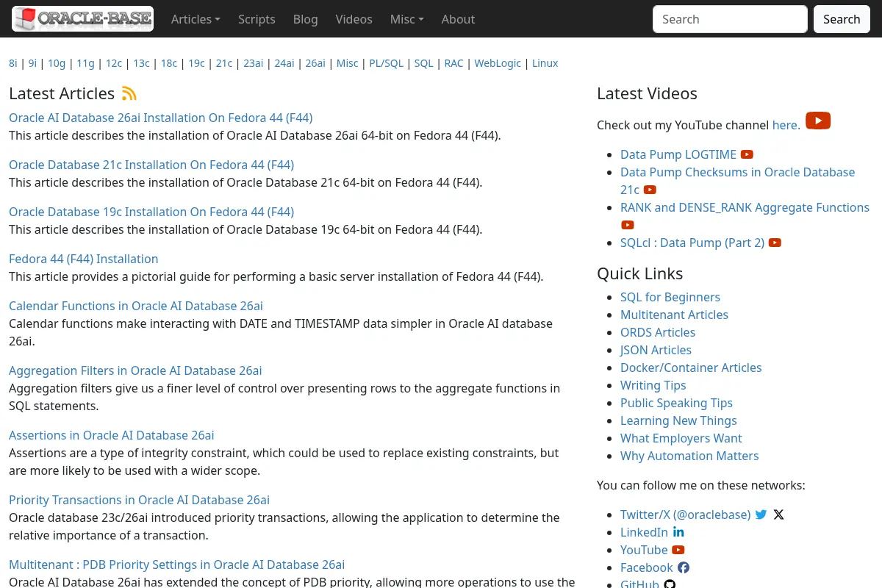
Task: Open the 10g version link
Action: click(57, 63)
